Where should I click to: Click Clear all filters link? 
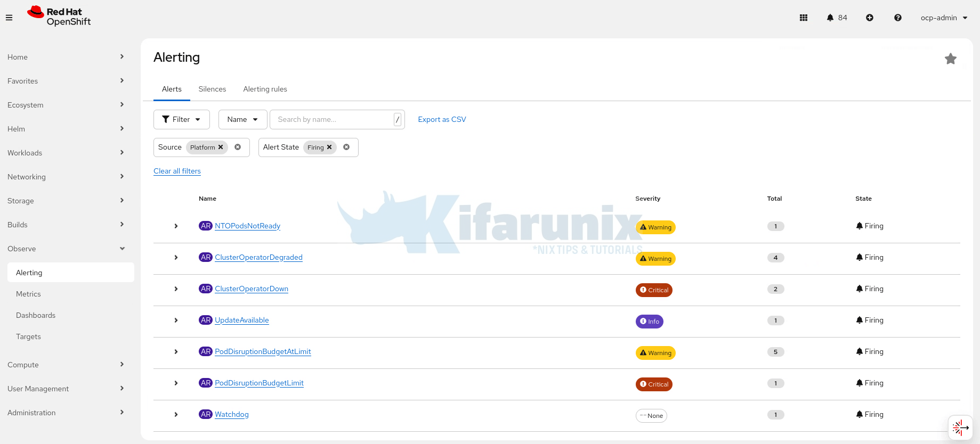(x=177, y=171)
